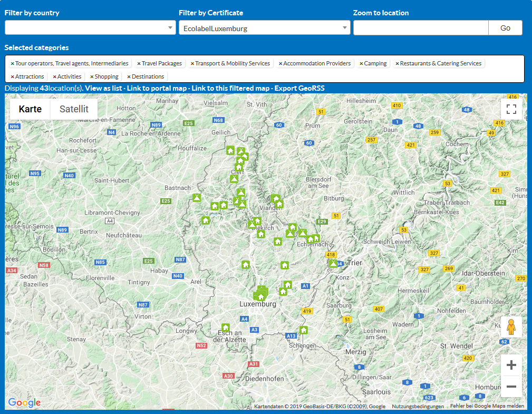The height and width of the screenshot is (414, 532).
Task: Open the Filter by Certificate dropdown showing EcolabelLuxemburg
Action: (264, 27)
